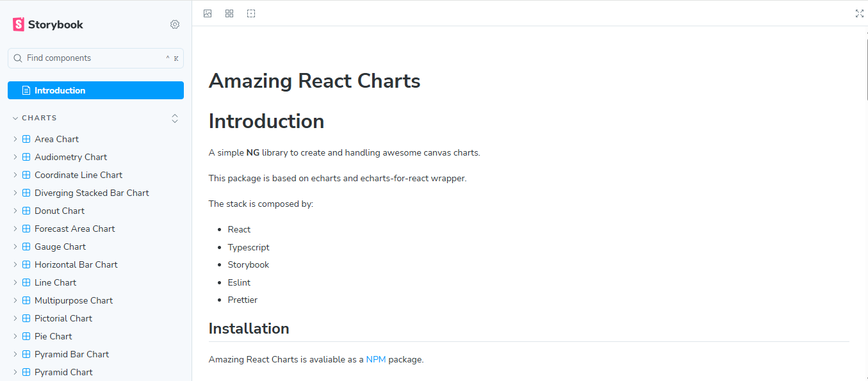Click the Pyramid Bar Chart component icon
This screenshot has width=868, height=381.
pos(26,354)
